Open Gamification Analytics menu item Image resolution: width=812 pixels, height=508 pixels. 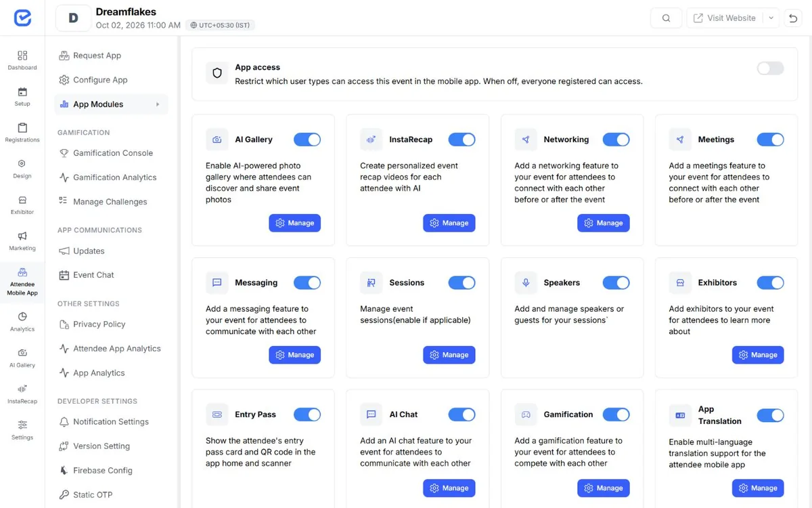click(111, 177)
